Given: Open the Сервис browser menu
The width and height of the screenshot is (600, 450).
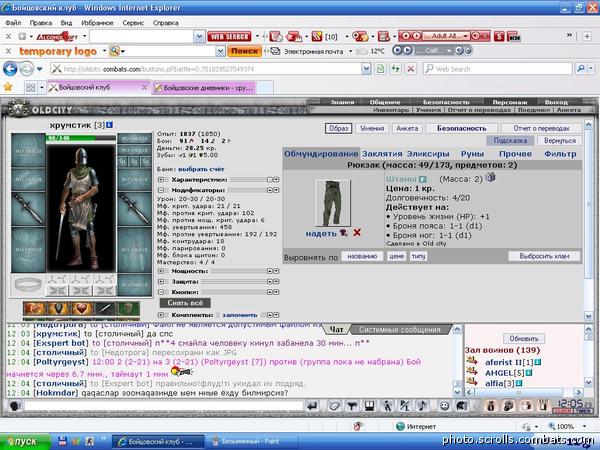Looking at the screenshot, I should click(133, 23).
